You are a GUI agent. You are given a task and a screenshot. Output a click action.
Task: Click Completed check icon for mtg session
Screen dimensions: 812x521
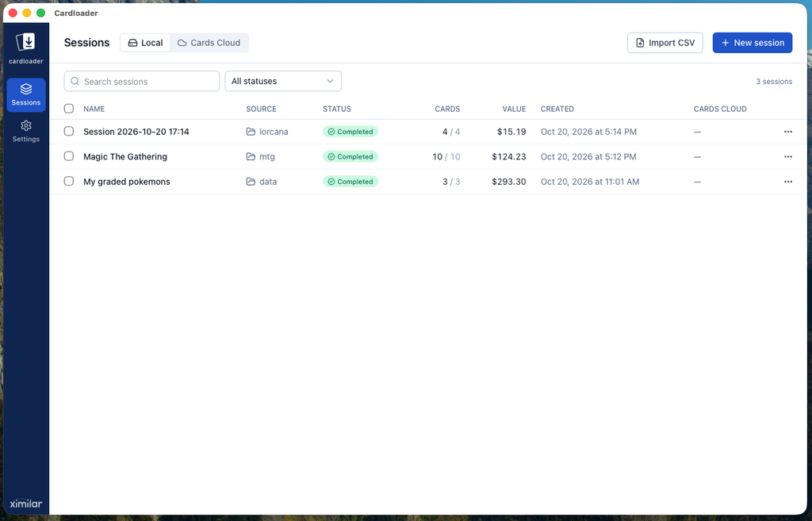tap(331, 156)
